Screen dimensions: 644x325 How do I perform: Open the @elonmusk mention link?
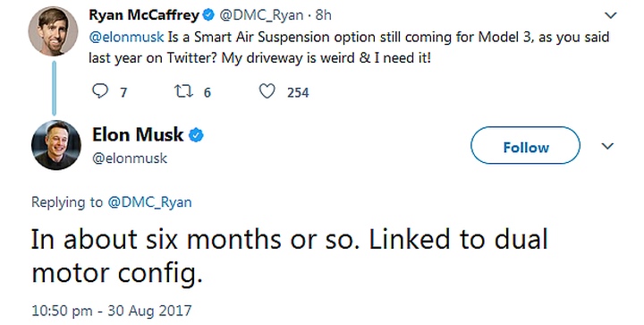(126, 38)
